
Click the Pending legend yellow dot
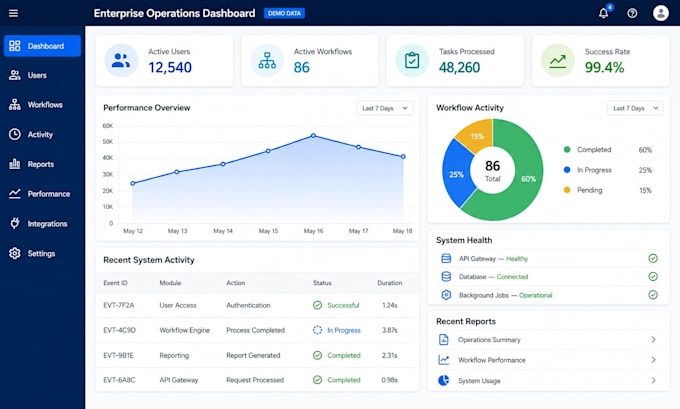tap(567, 190)
